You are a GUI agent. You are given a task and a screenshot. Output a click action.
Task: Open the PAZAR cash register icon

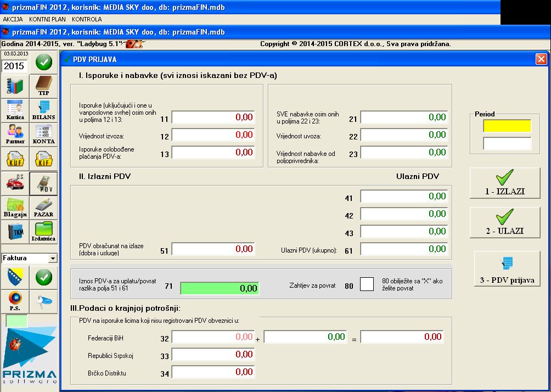tap(43, 208)
